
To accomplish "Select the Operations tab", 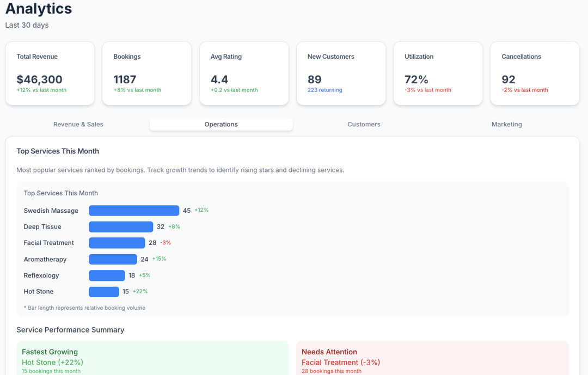I will pyautogui.click(x=221, y=125).
